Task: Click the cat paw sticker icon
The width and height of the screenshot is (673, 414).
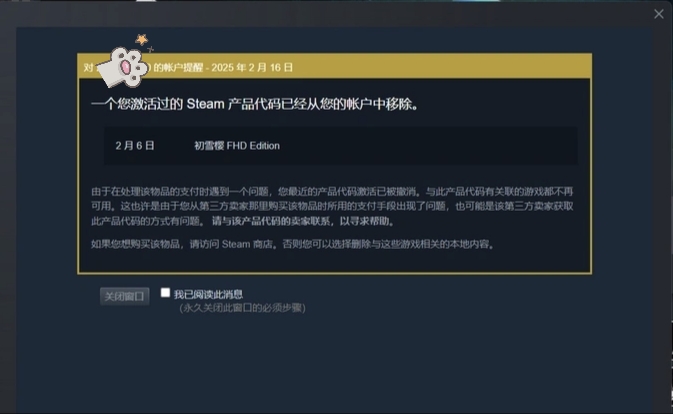Action: 123,68
